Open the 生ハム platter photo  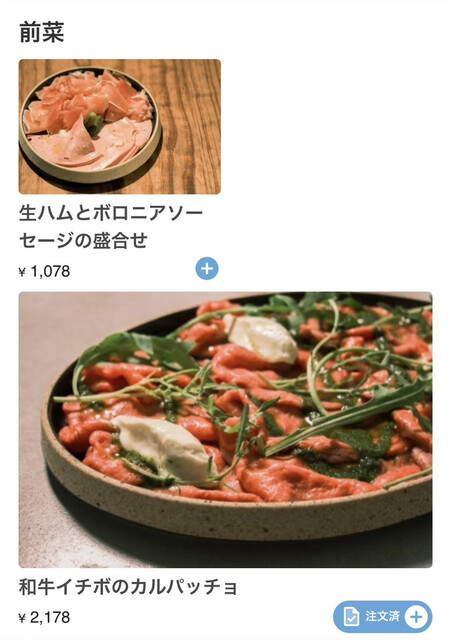pyautogui.click(x=120, y=127)
